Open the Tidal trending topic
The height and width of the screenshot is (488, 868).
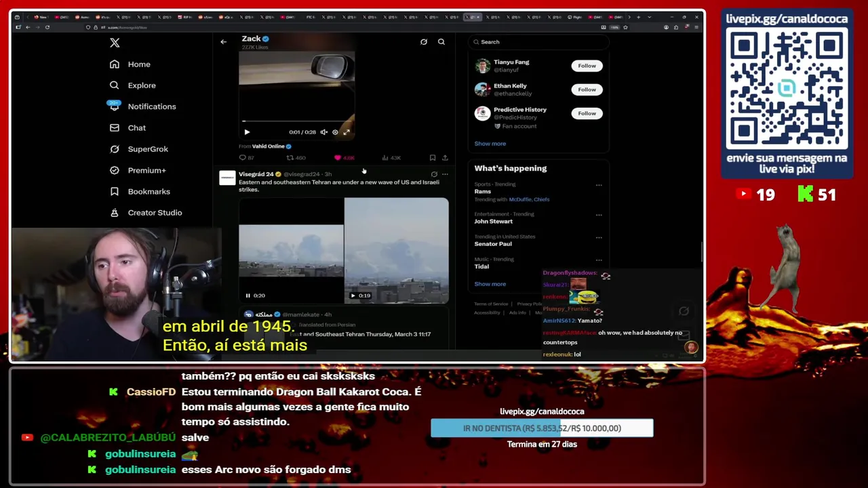tap(481, 267)
